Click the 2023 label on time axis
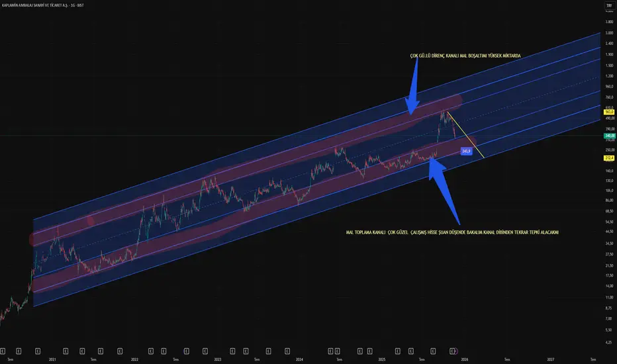 point(218,359)
